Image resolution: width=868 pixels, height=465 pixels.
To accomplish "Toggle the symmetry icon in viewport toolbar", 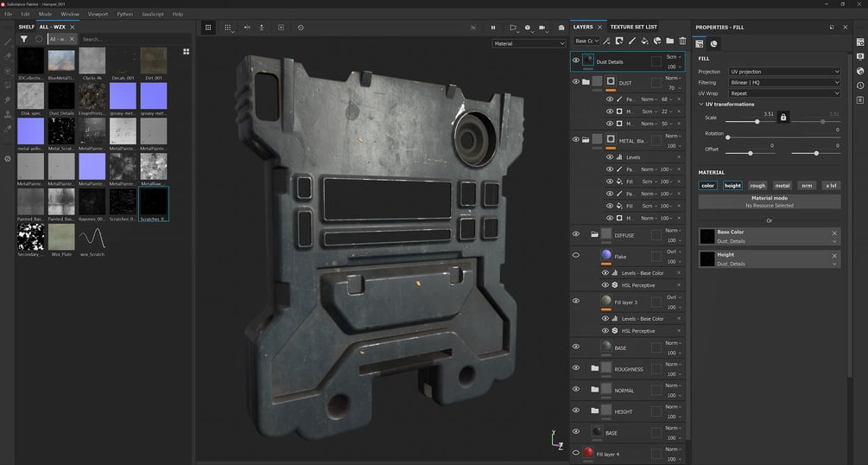I will [247, 27].
